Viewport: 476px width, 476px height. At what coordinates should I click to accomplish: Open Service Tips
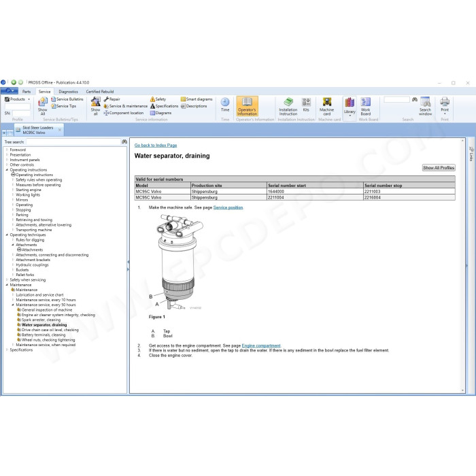pyautogui.click(x=63, y=106)
